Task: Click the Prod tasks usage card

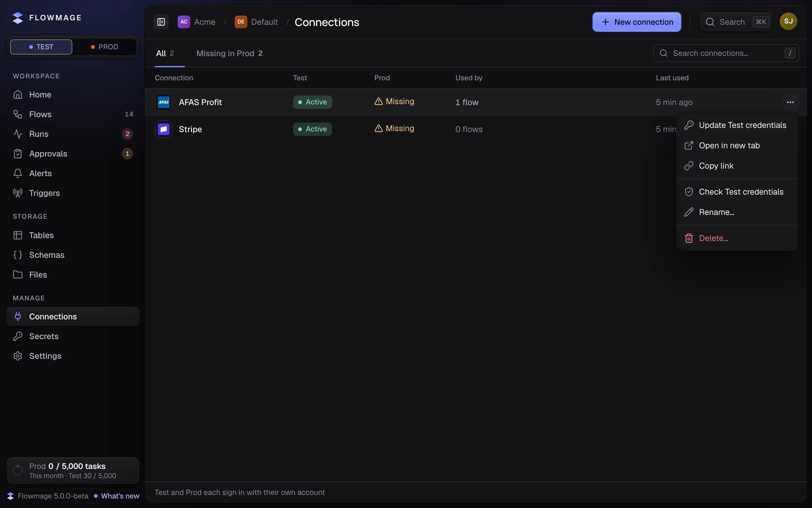Action: coord(73,471)
